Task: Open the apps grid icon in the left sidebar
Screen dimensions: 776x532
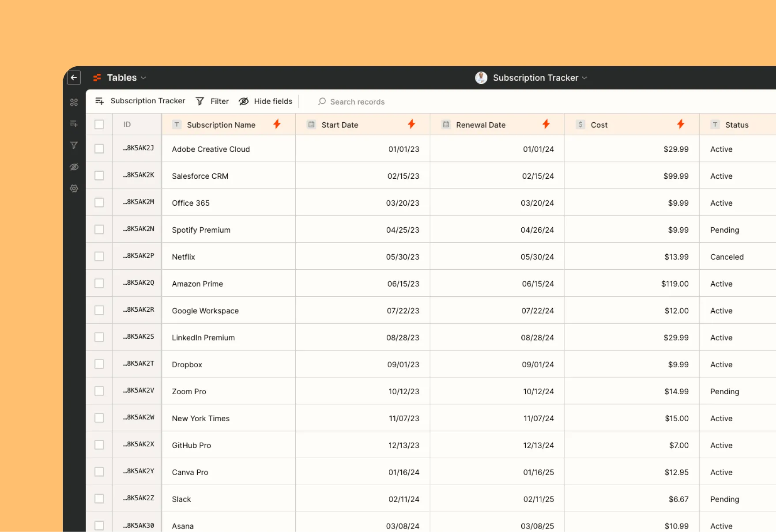Action: (x=74, y=102)
